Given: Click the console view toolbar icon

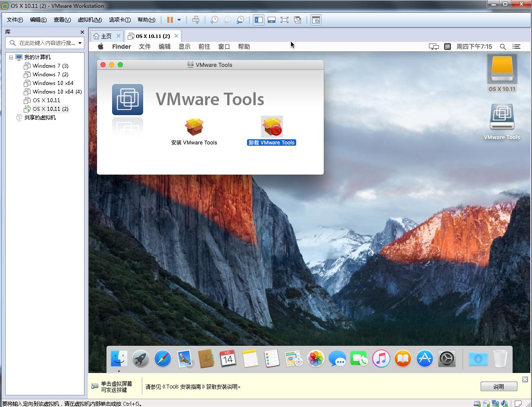Looking at the screenshot, I should pos(316,20).
